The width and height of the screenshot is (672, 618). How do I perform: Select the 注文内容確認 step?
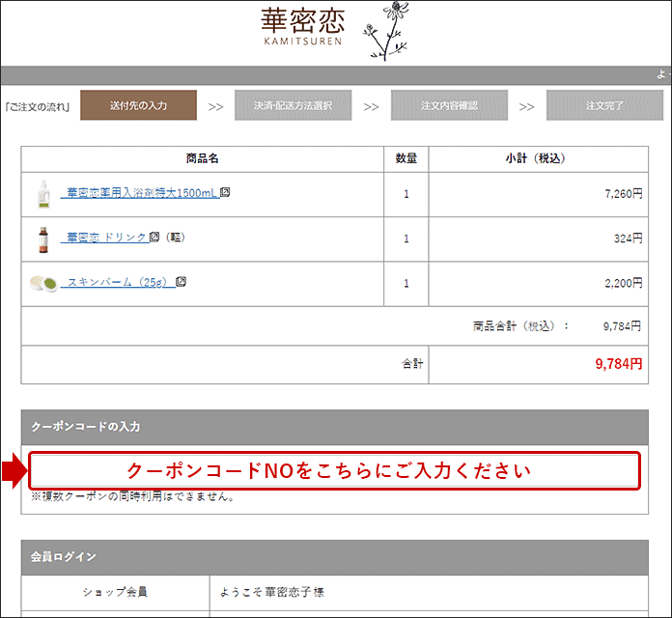(x=449, y=105)
